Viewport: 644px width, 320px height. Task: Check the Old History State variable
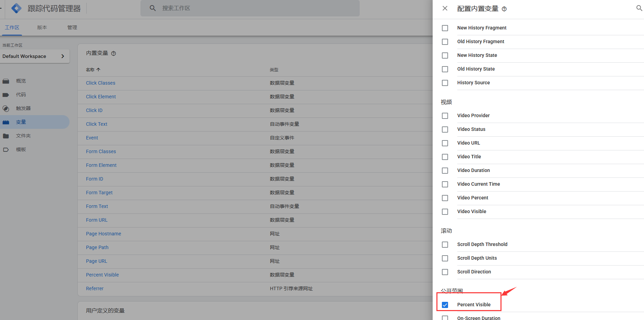[445, 69]
